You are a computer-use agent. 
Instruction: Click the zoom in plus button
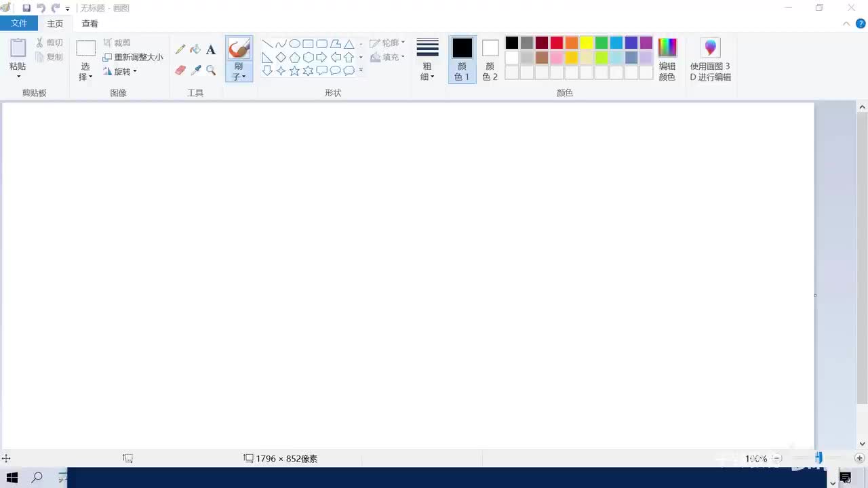(859, 458)
